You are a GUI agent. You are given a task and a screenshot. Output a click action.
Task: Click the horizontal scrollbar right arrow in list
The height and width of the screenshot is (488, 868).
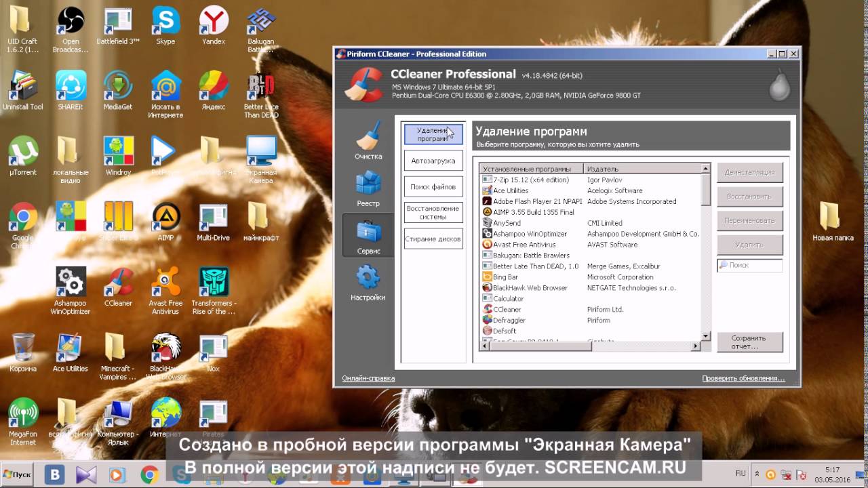695,346
